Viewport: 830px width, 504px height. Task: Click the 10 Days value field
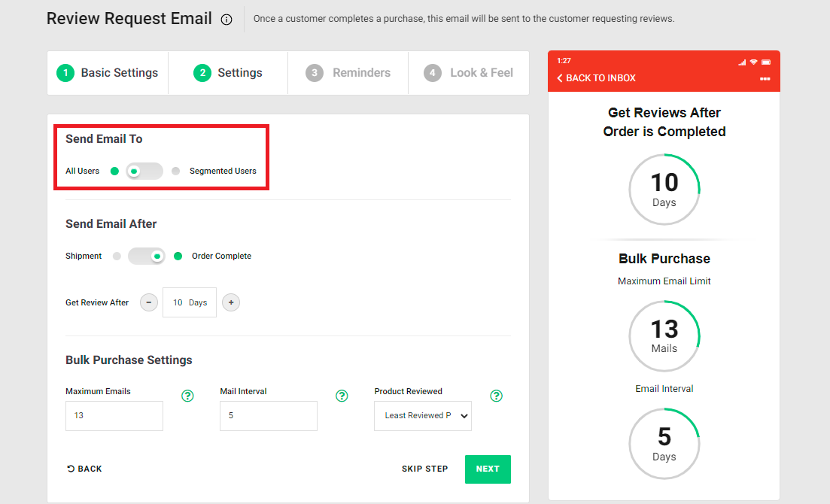click(x=190, y=303)
